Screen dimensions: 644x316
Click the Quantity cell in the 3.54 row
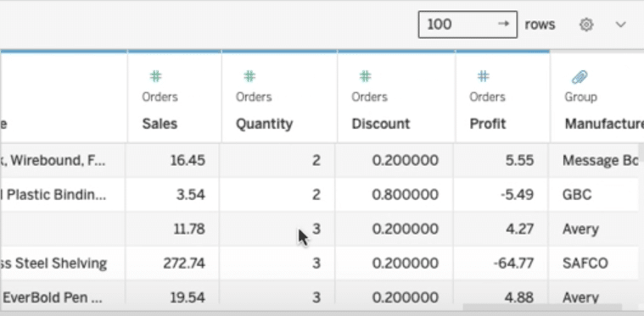[x=277, y=195]
